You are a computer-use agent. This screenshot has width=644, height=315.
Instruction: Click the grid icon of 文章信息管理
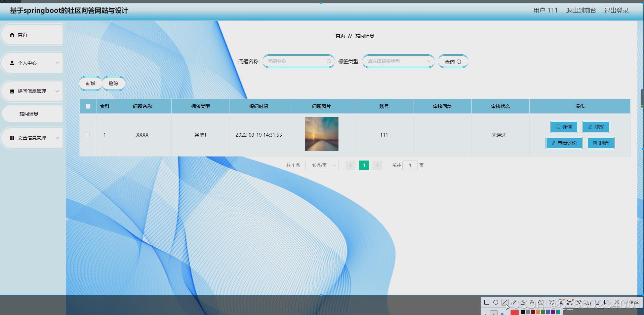coord(12,138)
